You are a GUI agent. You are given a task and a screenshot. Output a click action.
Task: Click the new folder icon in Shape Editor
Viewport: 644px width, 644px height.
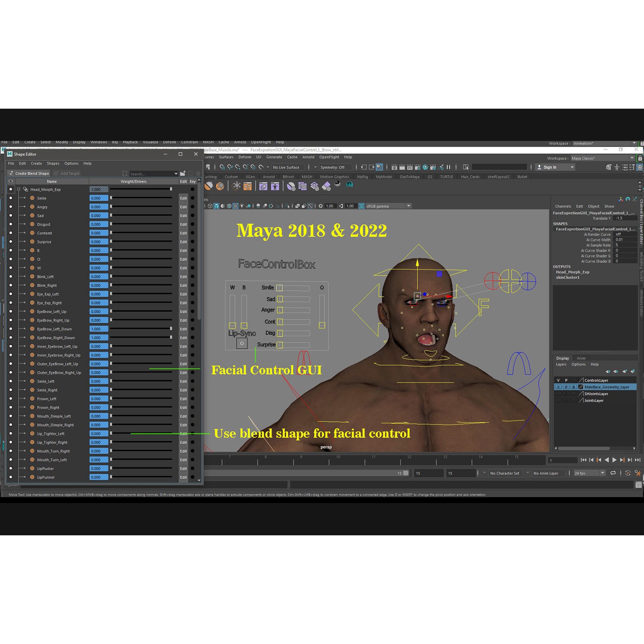(x=183, y=173)
